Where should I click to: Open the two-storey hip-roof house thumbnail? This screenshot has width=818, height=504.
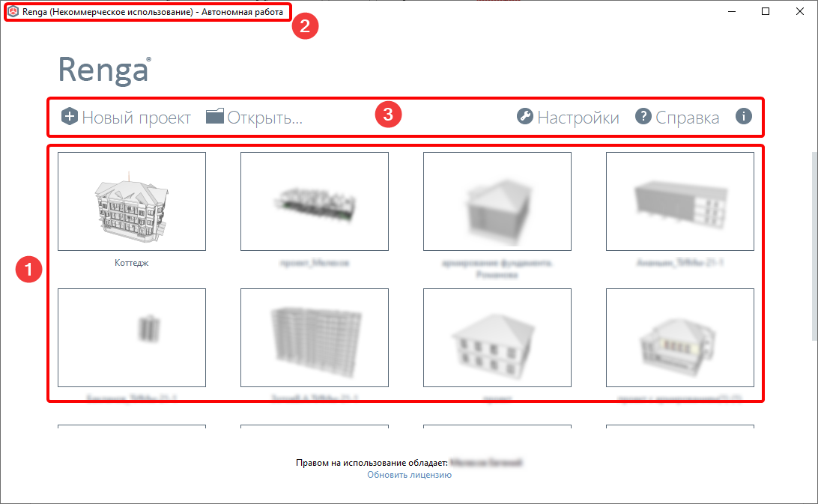[x=497, y=338]
